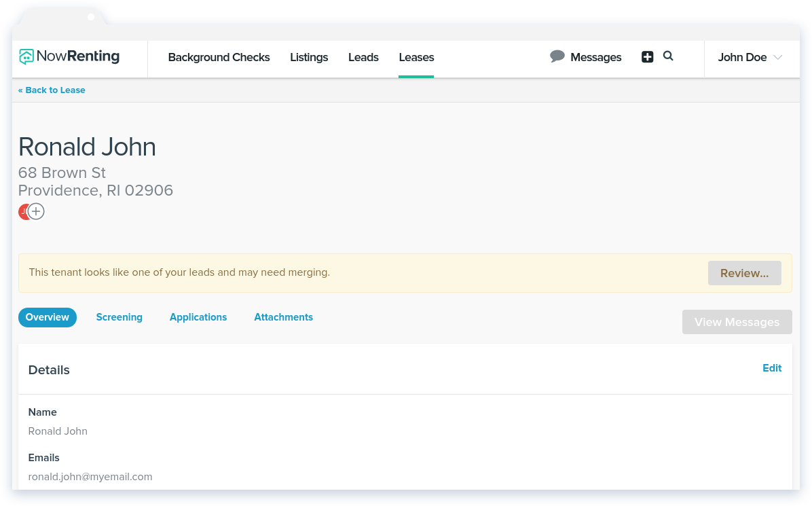
Task: Click the plus square add icon
Action: 647,56
